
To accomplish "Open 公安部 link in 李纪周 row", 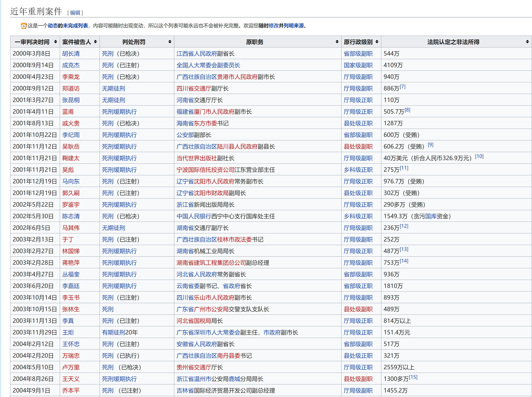I will click(x=185, y=135).
